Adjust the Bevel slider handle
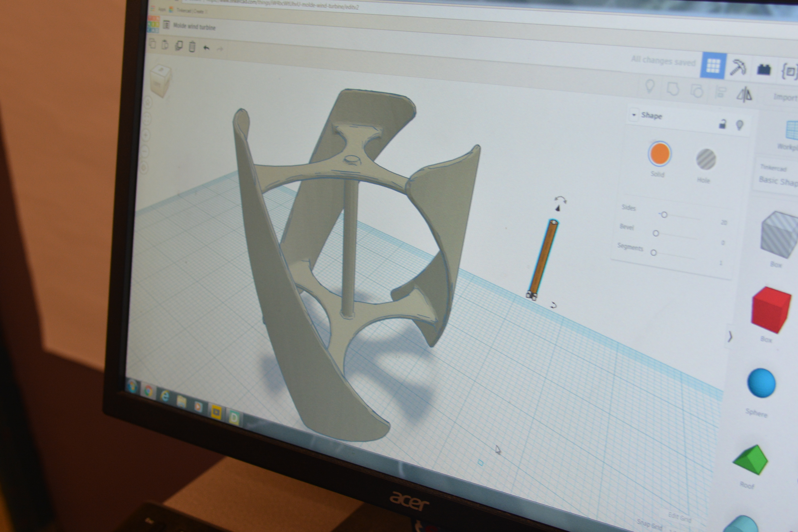The width and height of the screenshot is (798, 532). 656,233
